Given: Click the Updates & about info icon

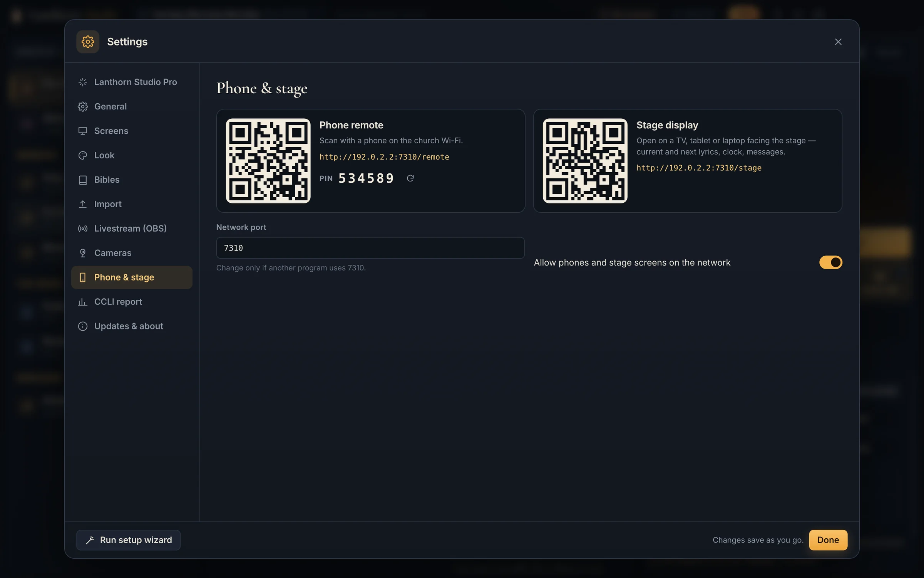Looking at the screenshot, I should (x=83, y=326).
